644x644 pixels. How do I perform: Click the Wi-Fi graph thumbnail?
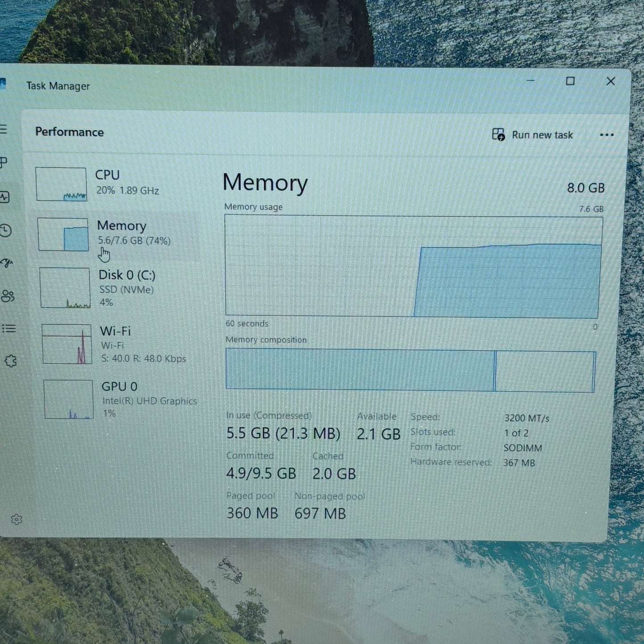coord(67,344)
